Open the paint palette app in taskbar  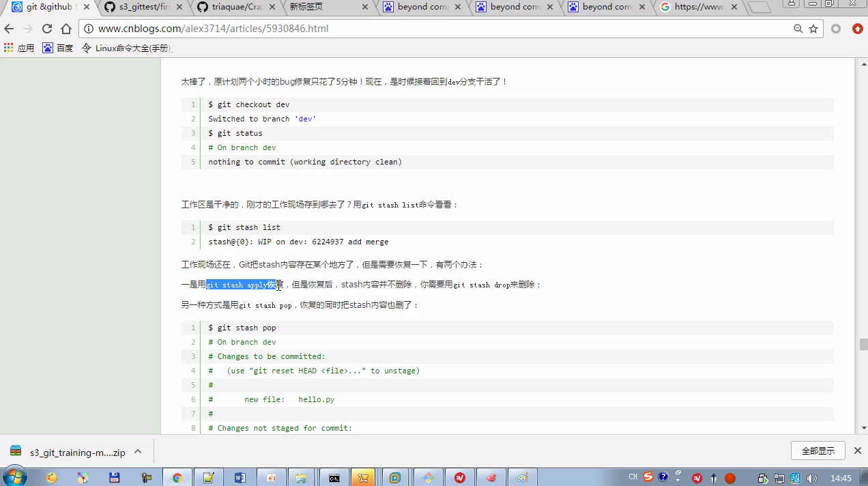tap(523, 478)
